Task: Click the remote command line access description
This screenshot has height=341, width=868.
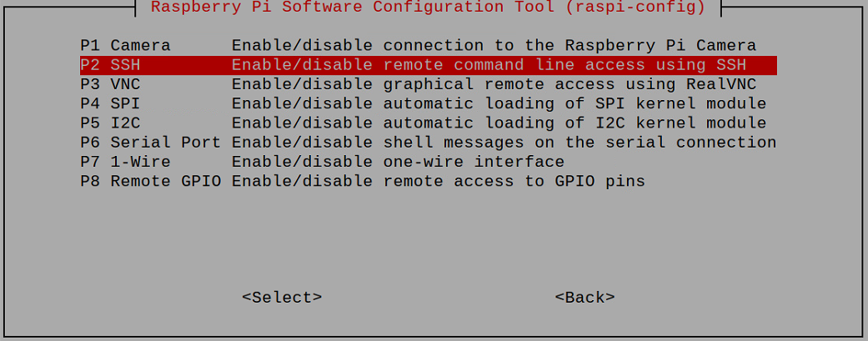Action: [x=489, y=65]
